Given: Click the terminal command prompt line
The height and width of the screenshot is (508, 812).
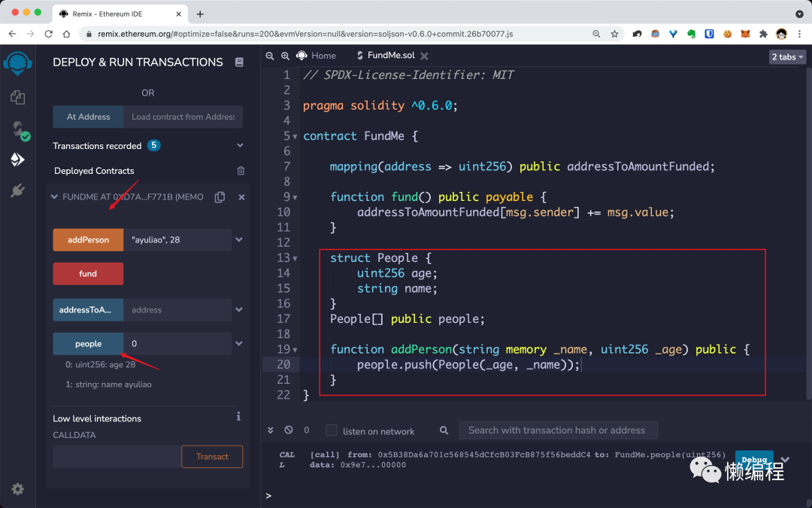Looking at the screenshot, I should (536, 495).
